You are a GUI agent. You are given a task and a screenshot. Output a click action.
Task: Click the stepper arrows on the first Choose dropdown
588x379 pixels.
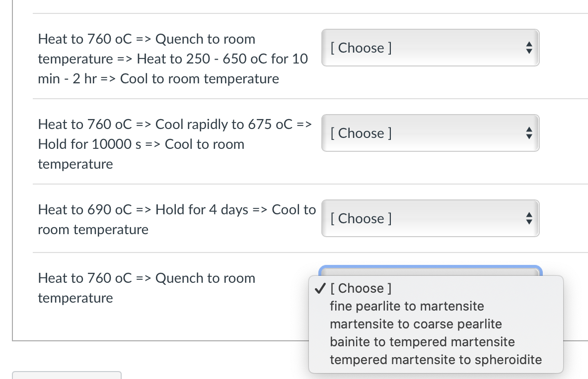pyautogui.click(x=529, y=48)
